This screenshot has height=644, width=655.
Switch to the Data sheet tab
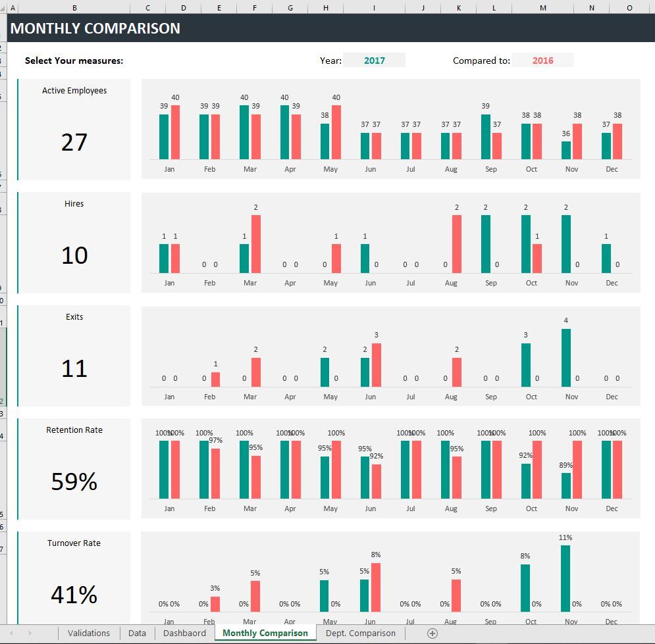pos(137,633)
